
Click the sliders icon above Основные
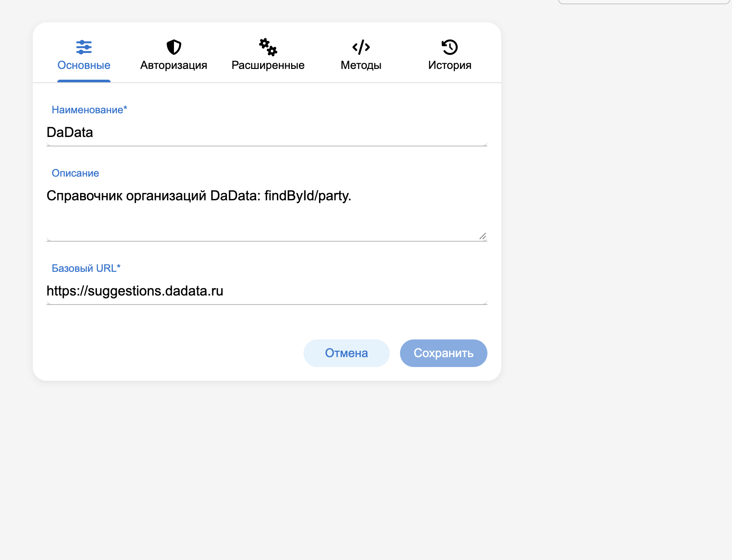(84, 47)
